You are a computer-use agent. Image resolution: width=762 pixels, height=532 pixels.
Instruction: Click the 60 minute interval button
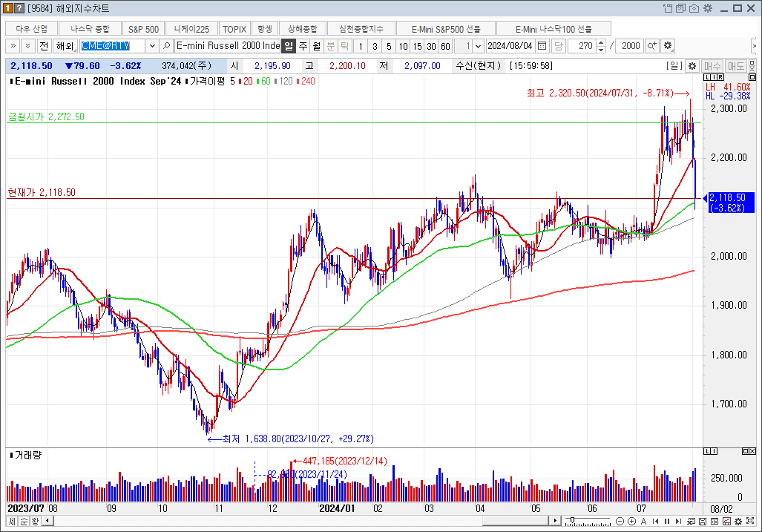tap(444, 45)
